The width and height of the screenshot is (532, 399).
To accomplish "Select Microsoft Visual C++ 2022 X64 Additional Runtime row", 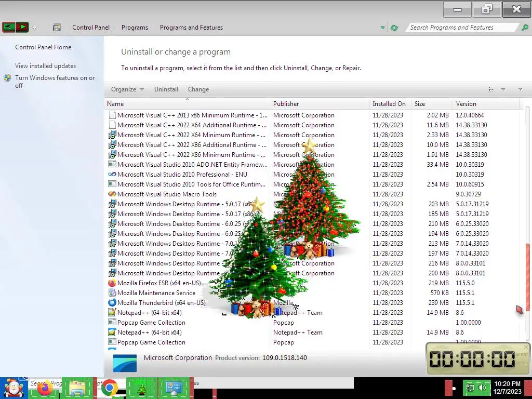I will [312, 125].
